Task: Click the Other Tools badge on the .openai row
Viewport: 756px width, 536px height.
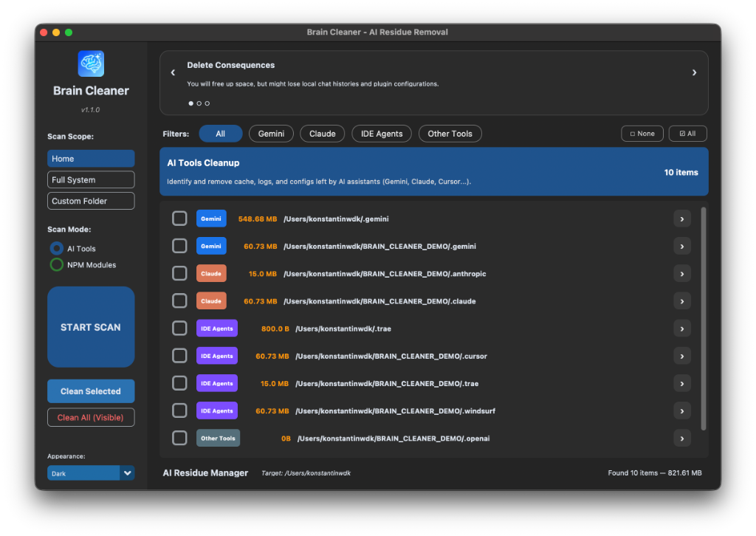Action: (x=218, y=438)
